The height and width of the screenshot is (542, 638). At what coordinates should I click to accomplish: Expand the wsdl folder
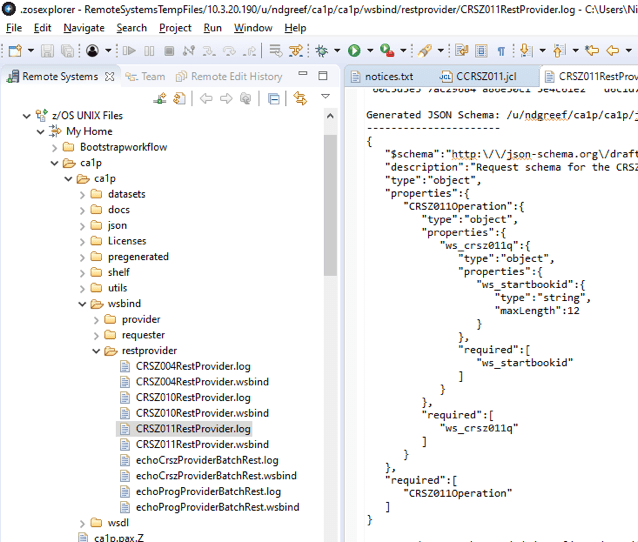(82, 523)
